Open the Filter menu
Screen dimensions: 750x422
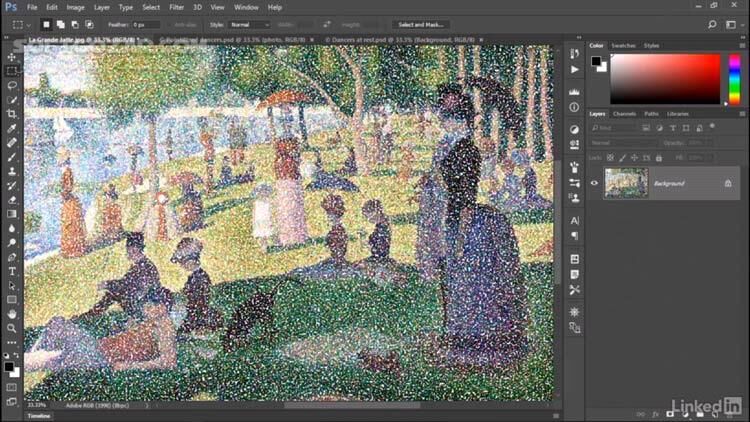(176, 8)
